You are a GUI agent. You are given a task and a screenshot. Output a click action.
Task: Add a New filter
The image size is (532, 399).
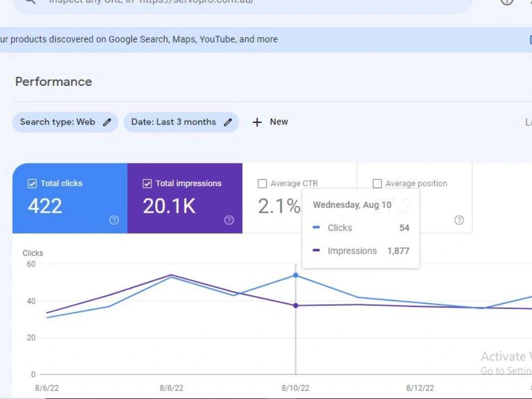coord(270,122)
